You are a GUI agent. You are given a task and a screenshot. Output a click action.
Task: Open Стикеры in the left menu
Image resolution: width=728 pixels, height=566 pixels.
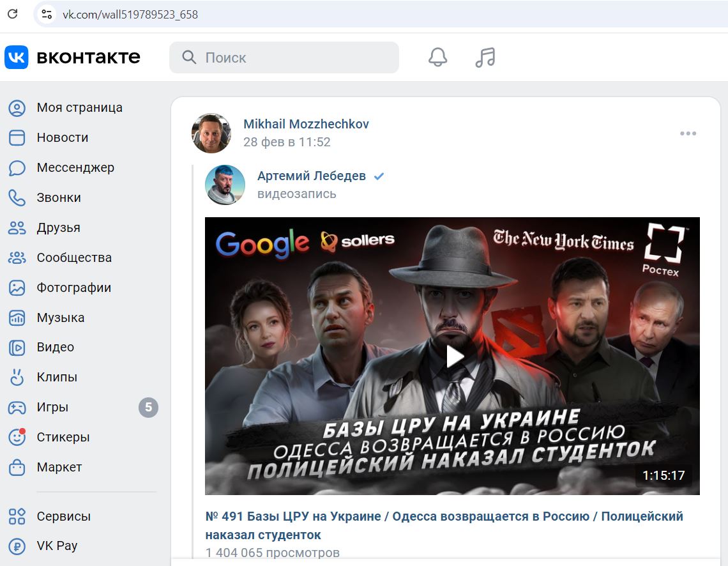pyautogui.click(x=63, y=437)
